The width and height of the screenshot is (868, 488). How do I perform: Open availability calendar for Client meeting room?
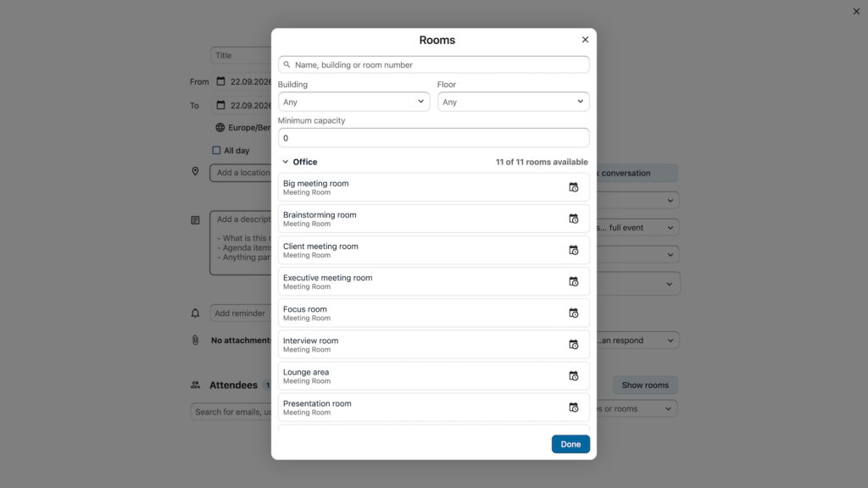[x=574, y=251]
